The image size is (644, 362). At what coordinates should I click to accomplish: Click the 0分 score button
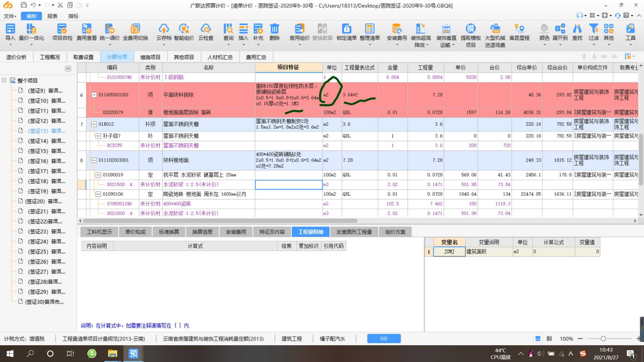384,339
